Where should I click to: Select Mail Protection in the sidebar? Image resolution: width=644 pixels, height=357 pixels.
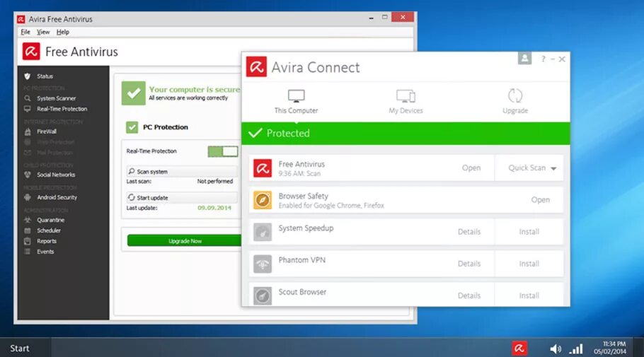[x=54, y=153]
